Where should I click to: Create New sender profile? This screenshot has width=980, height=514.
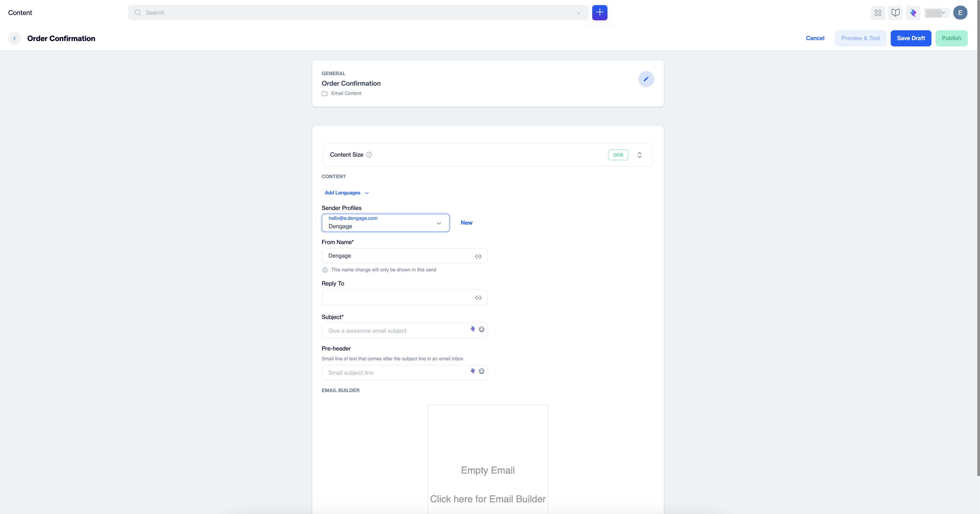466,223
